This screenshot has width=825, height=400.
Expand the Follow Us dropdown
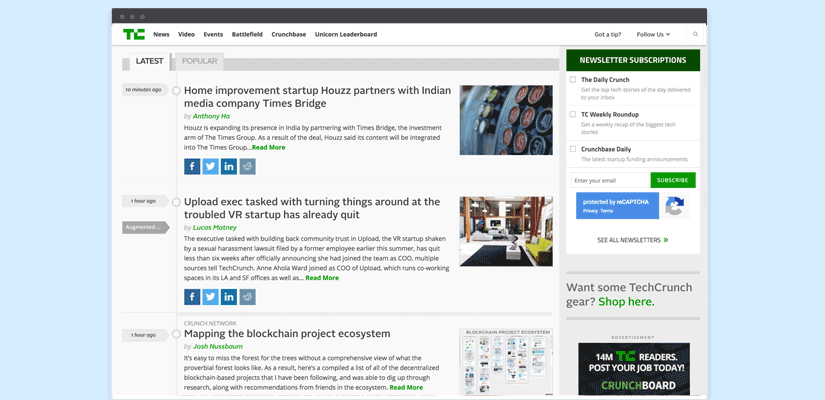click(x=653, y=34)
